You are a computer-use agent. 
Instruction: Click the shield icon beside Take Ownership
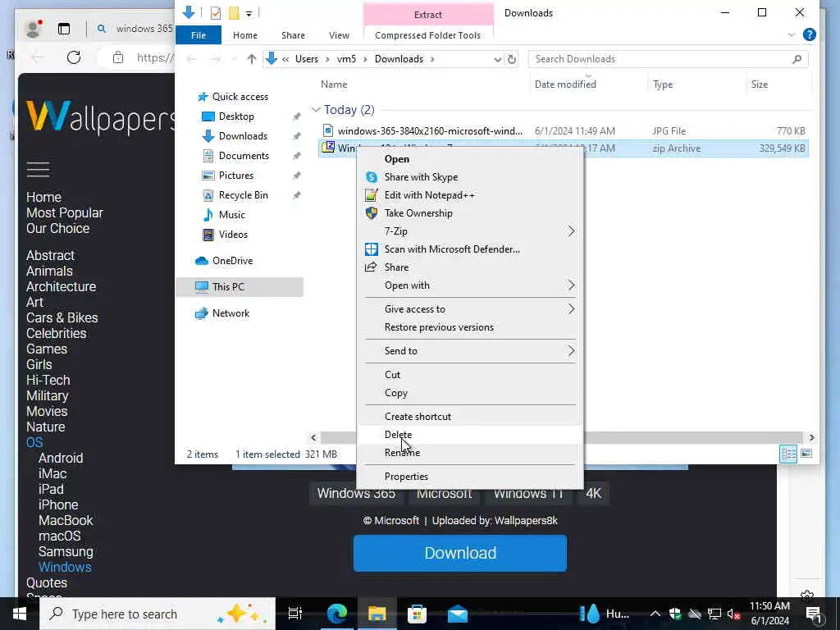tap(372, 213)
